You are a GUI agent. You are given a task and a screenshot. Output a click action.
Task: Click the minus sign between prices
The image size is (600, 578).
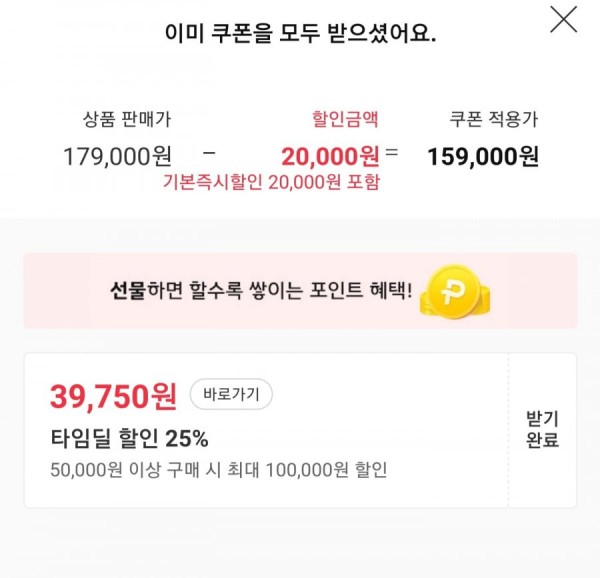tap(209, 153)
